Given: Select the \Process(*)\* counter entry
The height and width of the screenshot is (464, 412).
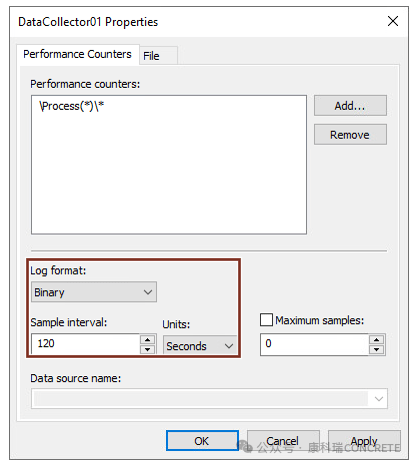Looking at the screenshot, I should [72, 106].
